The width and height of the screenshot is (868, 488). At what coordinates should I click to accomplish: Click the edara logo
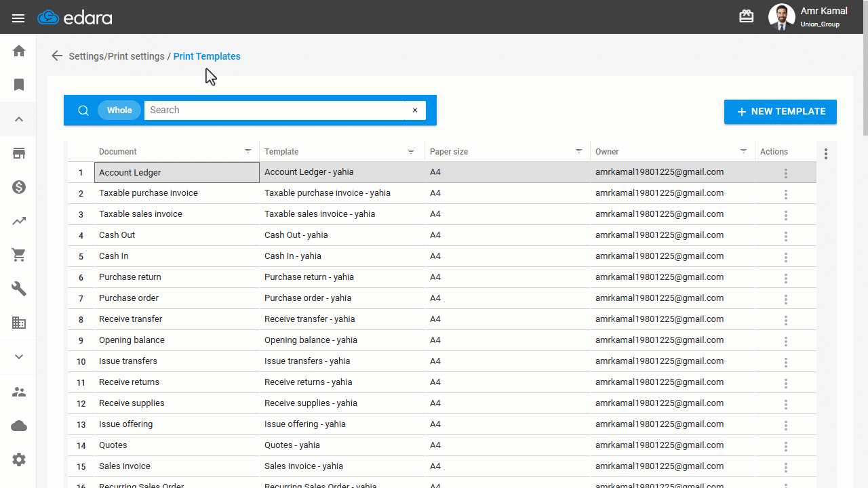(x=75, y=18)
